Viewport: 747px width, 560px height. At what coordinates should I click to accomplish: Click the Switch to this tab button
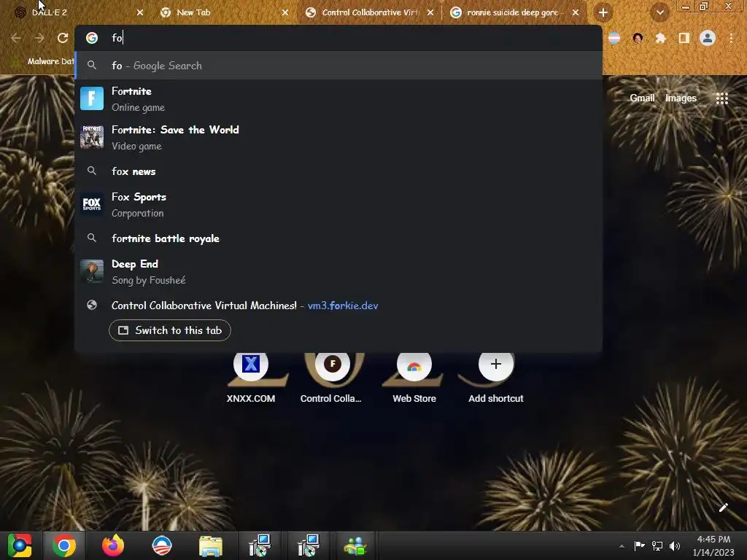click(169, 330)
